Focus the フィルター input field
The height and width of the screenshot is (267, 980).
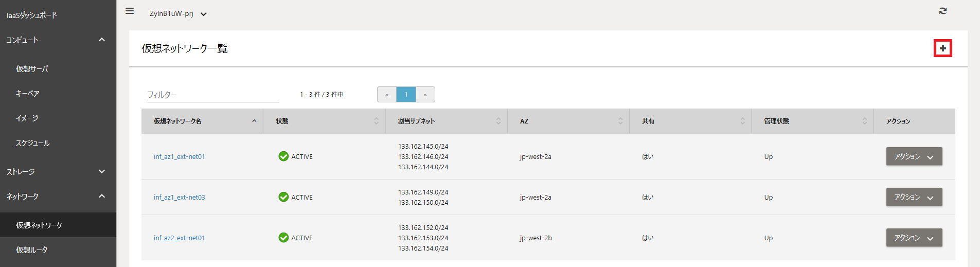213,95
